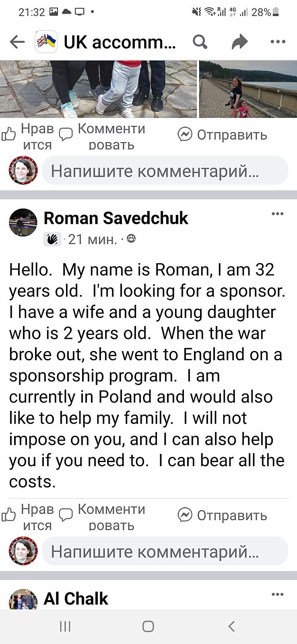Tap Комментировать under the photo post
The image size is (297, 644).
[x=102, y=136]
